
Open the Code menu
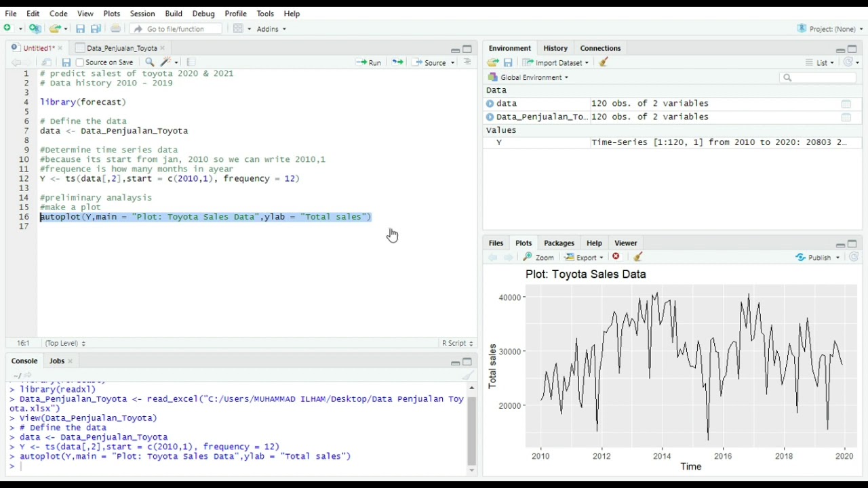(58, 14)
